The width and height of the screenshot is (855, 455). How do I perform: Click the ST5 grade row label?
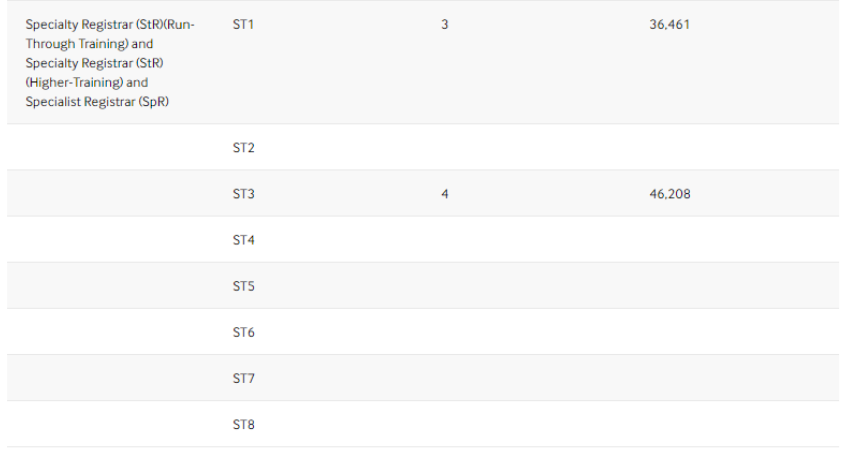tap(243, 286)
